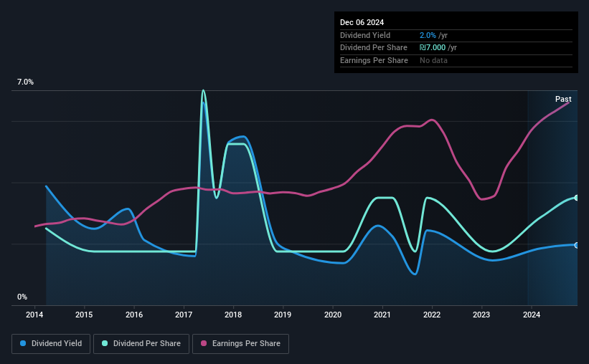Click the blue Dividend Yield legend dot
The height and width of the screenshot is (364, 589).
click(23, 343)
